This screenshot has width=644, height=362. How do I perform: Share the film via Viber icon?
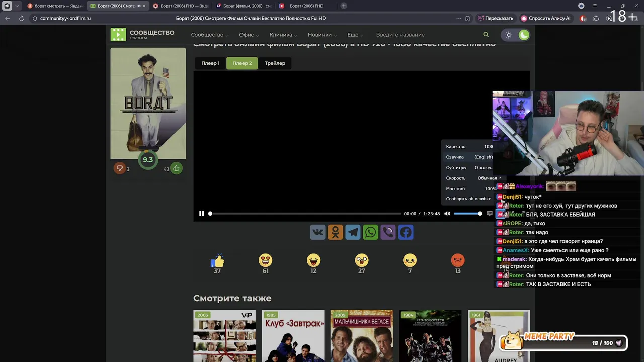point(388,232)
